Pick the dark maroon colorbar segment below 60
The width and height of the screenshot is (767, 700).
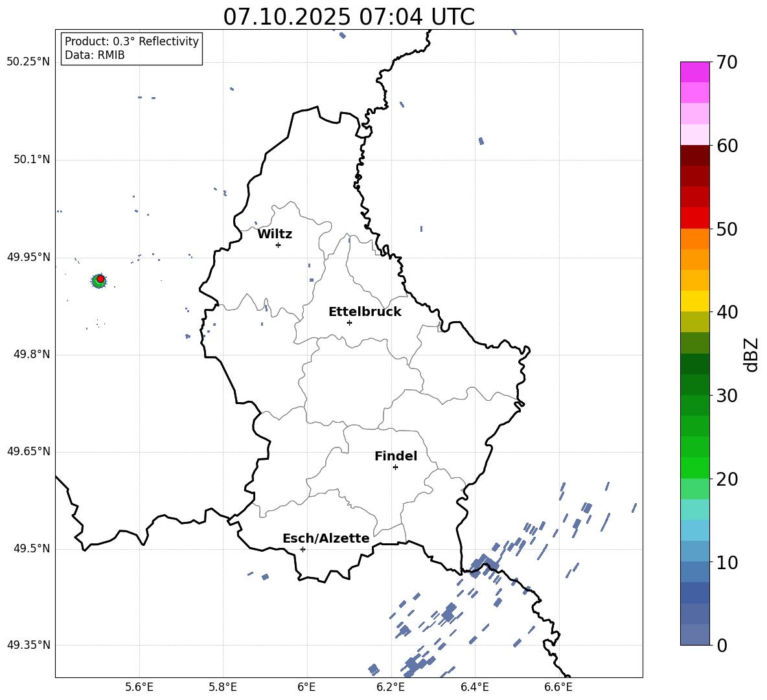coord(694,155)
